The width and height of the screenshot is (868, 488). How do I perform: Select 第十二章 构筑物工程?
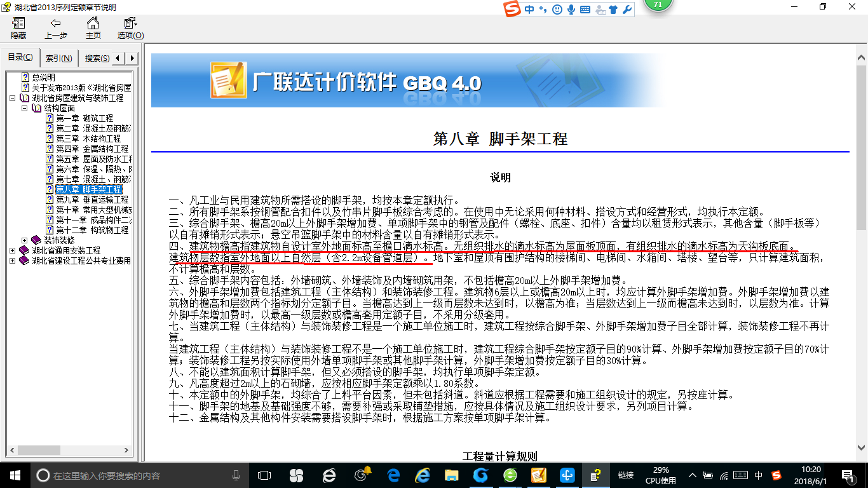(x=92, y=230)
